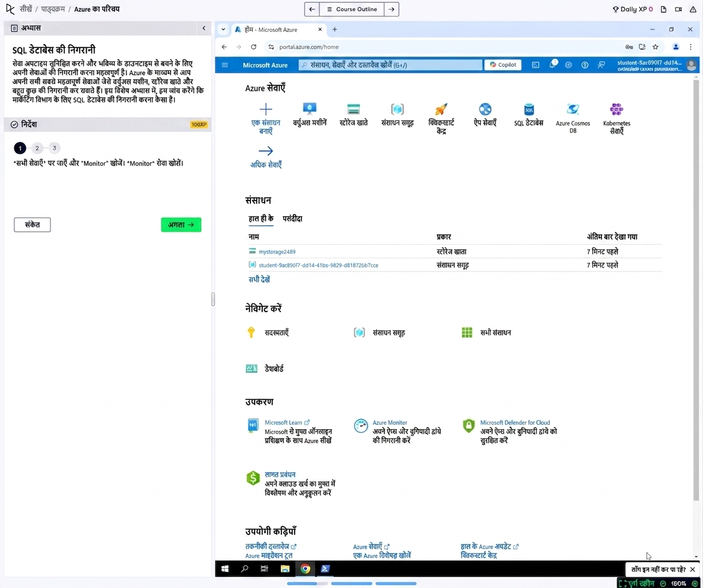This screenshot has width=703, height=588.
Task: Open File Explorer from the taskbar
Action: coord(285,569)
